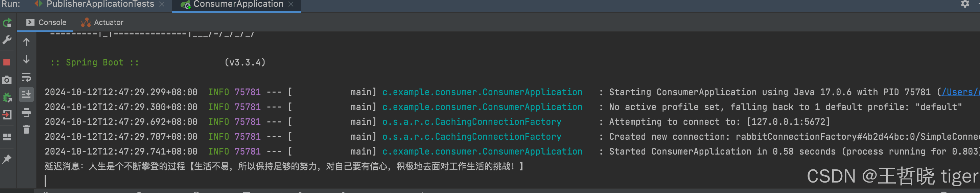The image size is (980, 193).
Task: Toggle the pin tab icon
Action: 7,159
